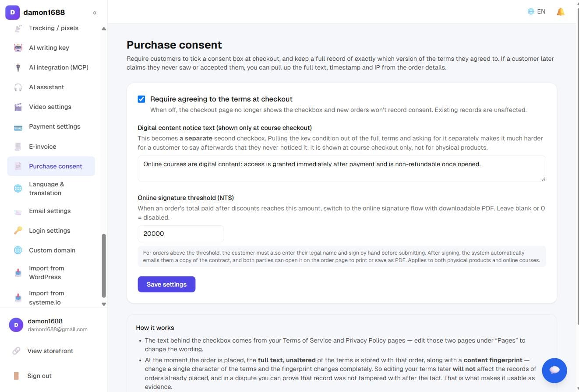The height and width of the screenshot is (392, 579).
Task: Click the Import from WordPress icon
Action: tap(18, 273)
